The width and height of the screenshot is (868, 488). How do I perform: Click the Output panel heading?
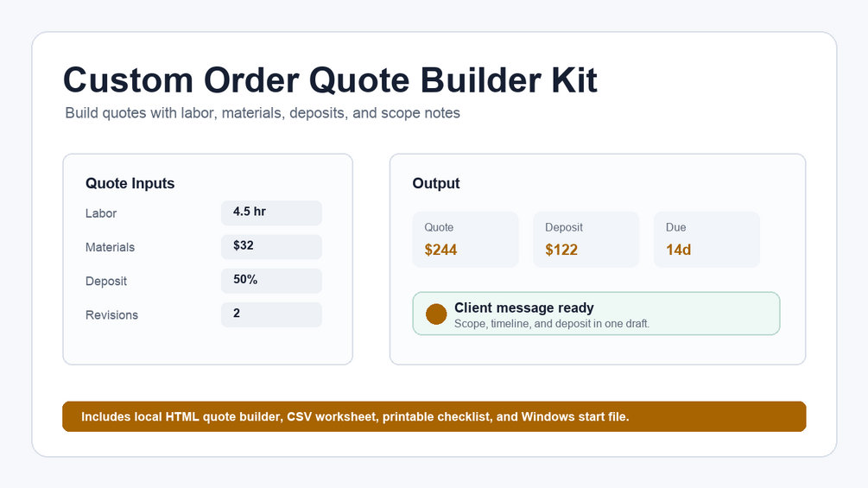pos(436,183)
